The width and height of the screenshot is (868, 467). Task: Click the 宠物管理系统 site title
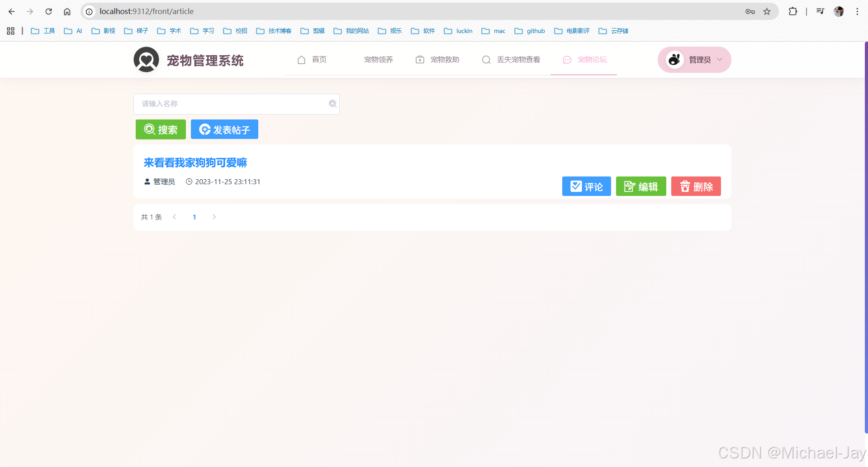pyautogui.click(x=205, y=60)
